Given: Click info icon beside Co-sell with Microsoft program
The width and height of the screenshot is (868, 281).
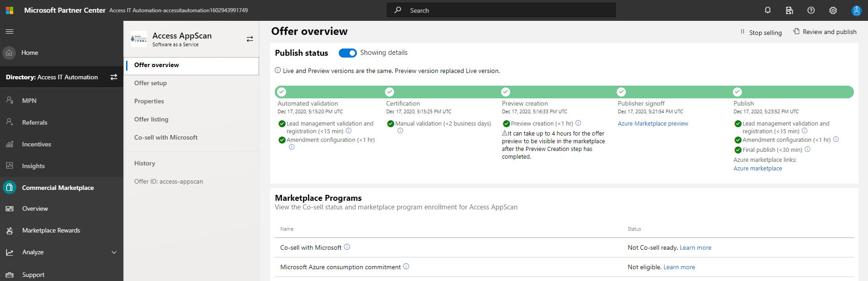Looking at the screenshot, I should 347,247.
